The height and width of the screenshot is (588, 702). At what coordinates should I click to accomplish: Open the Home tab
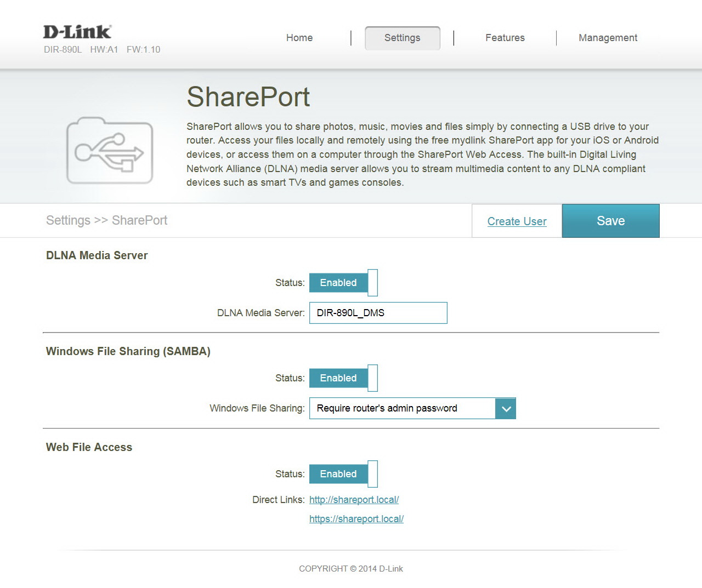[299, 38]
